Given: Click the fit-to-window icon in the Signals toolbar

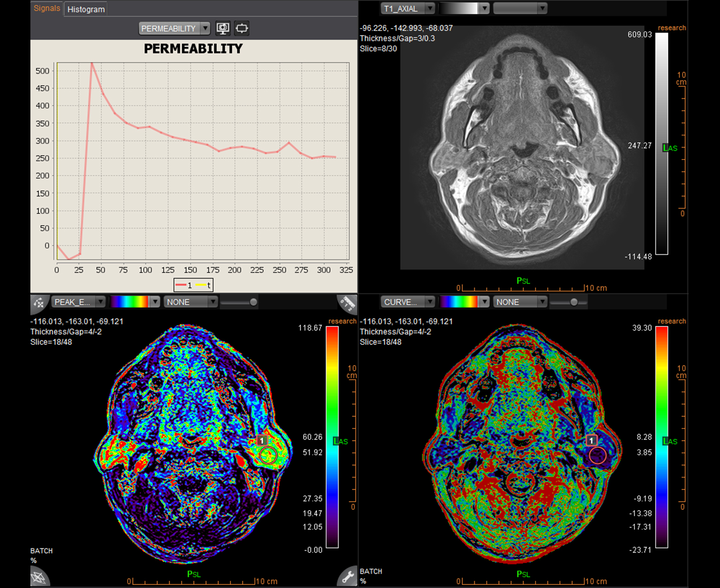Looking at the screenshot, I should (x=242, y=29).
